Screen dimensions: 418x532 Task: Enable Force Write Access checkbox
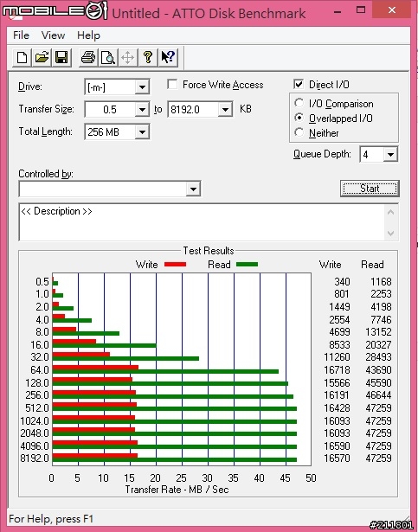172,84
